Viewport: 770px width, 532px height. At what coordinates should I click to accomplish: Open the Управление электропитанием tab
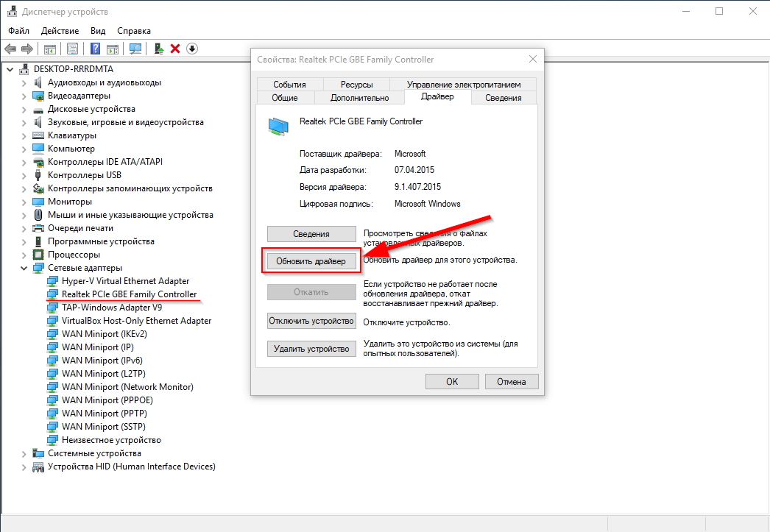pyautogui.click(x=464, y=85)
